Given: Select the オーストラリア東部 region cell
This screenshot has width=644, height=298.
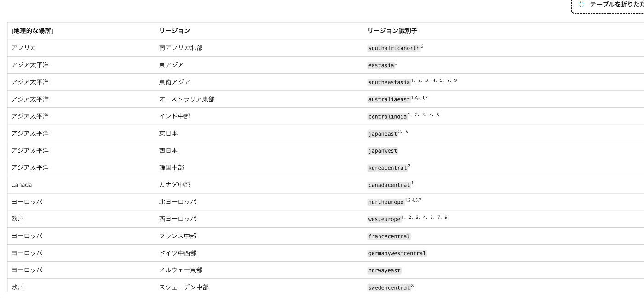Looking at the screenshot, I should [x=187, y=99].
